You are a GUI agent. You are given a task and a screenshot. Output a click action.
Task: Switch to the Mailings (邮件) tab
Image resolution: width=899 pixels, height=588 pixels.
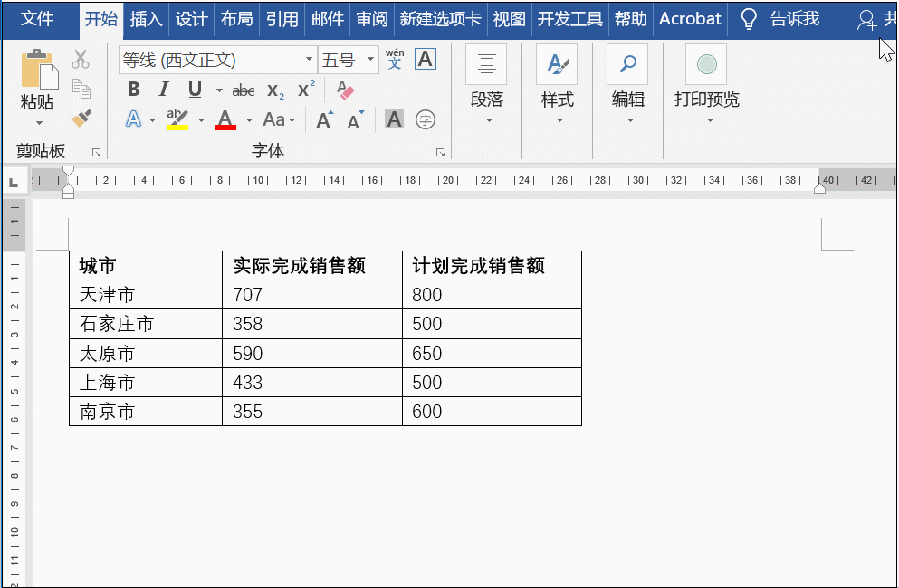tap(328, 19)
